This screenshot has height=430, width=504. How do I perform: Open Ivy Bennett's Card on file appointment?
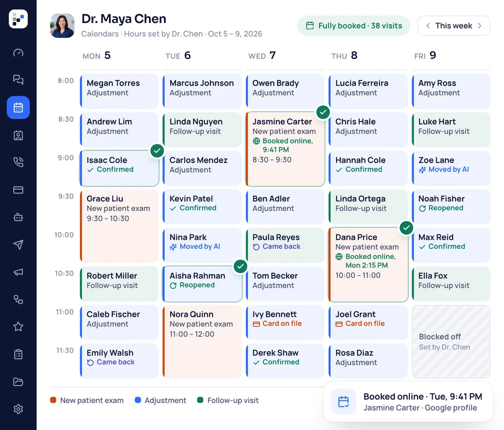[285, 322]
